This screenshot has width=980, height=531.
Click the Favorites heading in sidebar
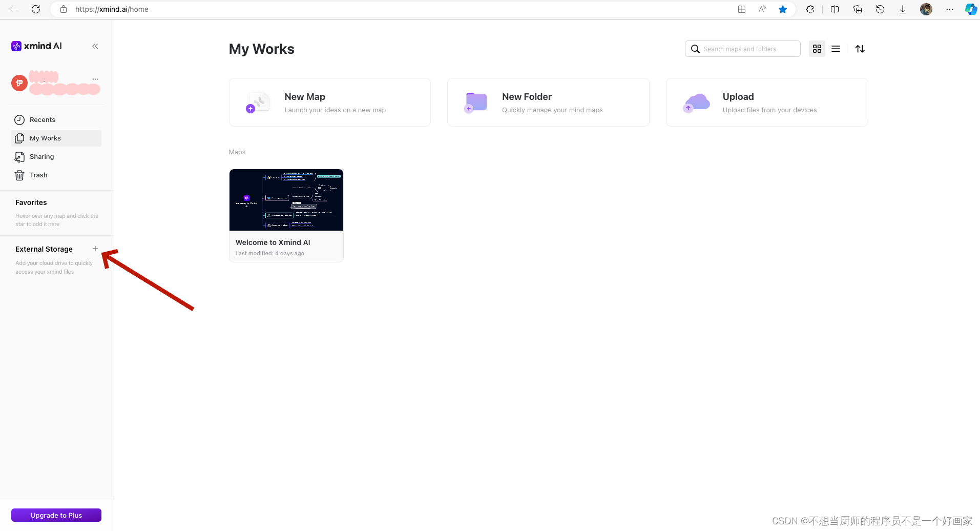[31, 202]
